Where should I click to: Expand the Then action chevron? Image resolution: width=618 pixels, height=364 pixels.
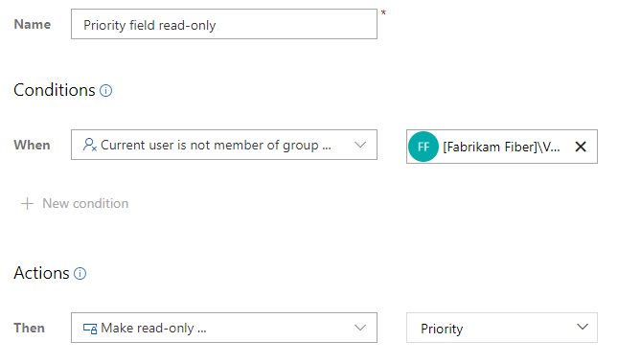coord(360,328)
